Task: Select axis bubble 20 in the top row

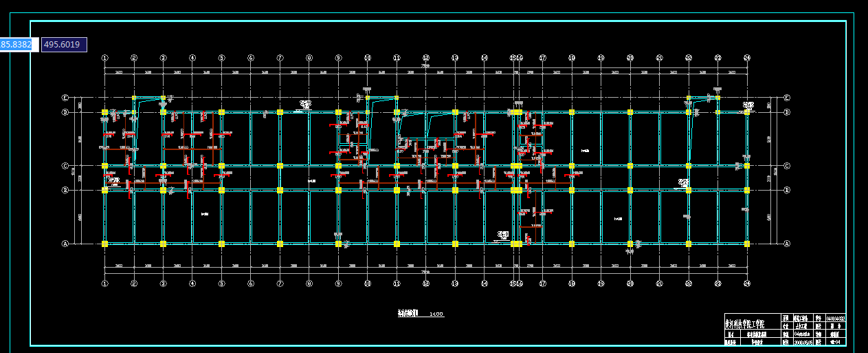Action: tap(630, 58)
